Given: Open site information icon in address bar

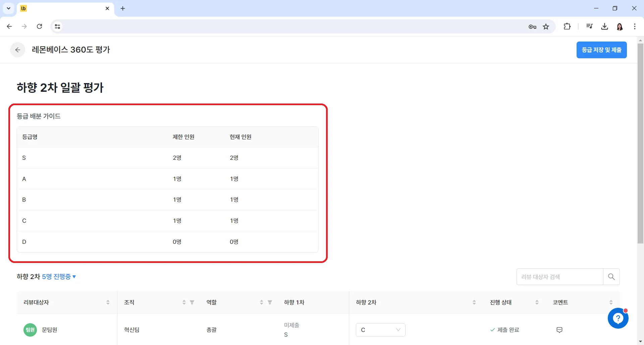Looking at the screenshot, I should click(58, 26).
